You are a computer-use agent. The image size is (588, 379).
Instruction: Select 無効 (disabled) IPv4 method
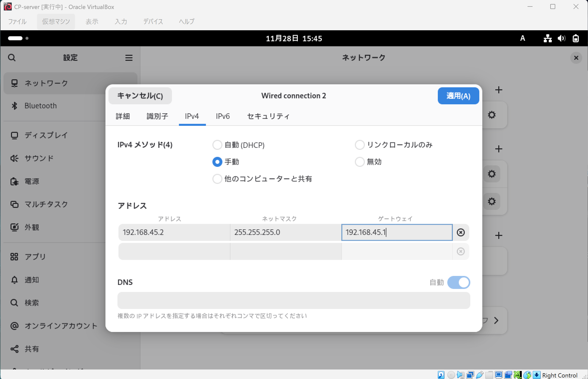point(360,162)
